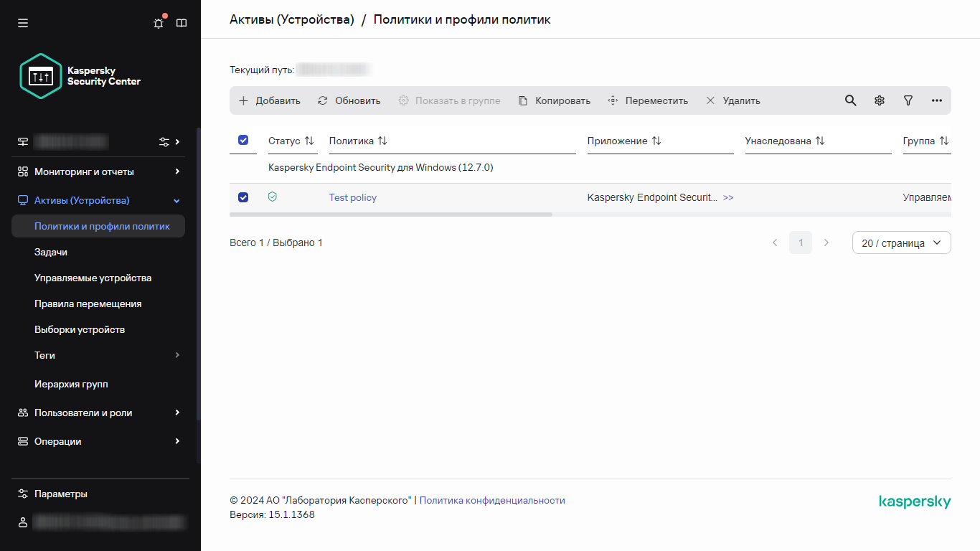This screenshot has width=980, height=551.
Task: Open the help documentation book icon
Action: pyautogui.click(x=181, y=23)
